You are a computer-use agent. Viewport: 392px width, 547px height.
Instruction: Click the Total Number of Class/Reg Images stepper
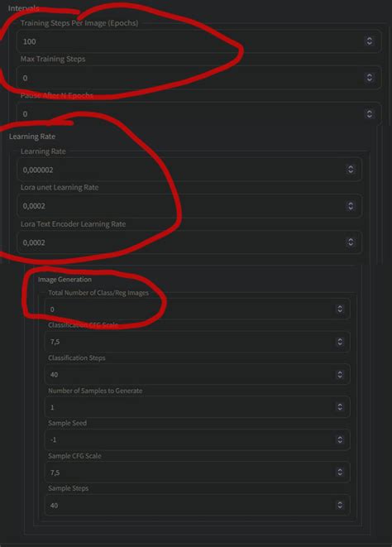[340, 309]
